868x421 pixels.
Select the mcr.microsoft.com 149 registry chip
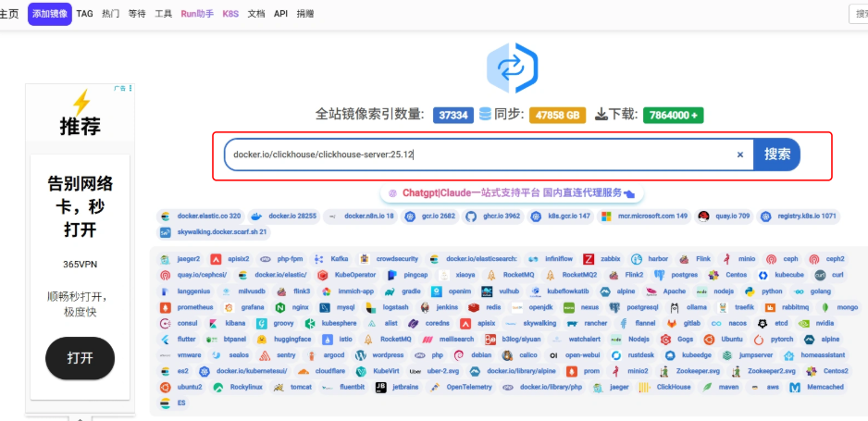(644, 217)
